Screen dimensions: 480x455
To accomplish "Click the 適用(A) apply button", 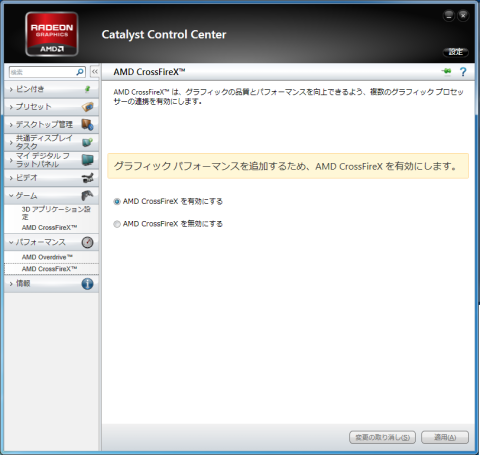I will point(445,437).
